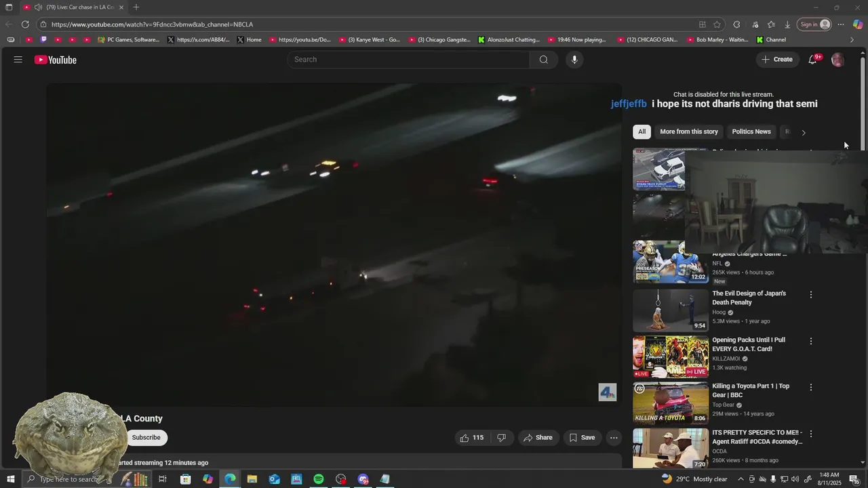Open the KILLZAMOI channel link
Viewport: 868px width, 488px height.
(x=726, y=359)
